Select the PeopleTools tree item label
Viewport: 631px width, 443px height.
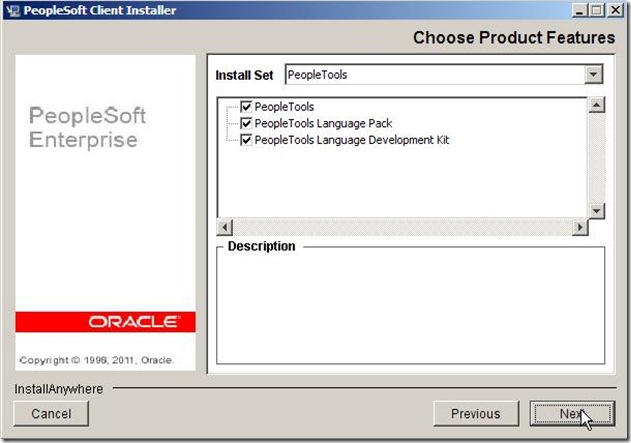(285, 107)
